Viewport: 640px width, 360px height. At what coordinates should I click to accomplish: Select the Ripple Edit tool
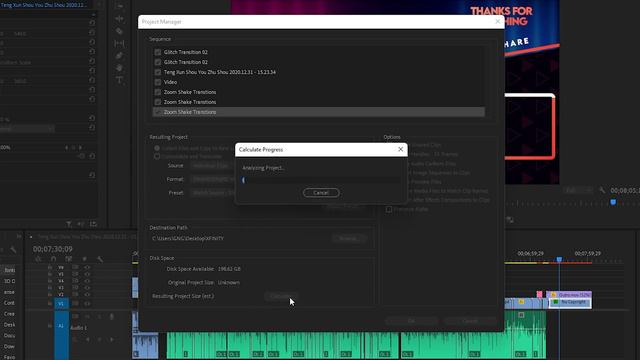point(119,19)
